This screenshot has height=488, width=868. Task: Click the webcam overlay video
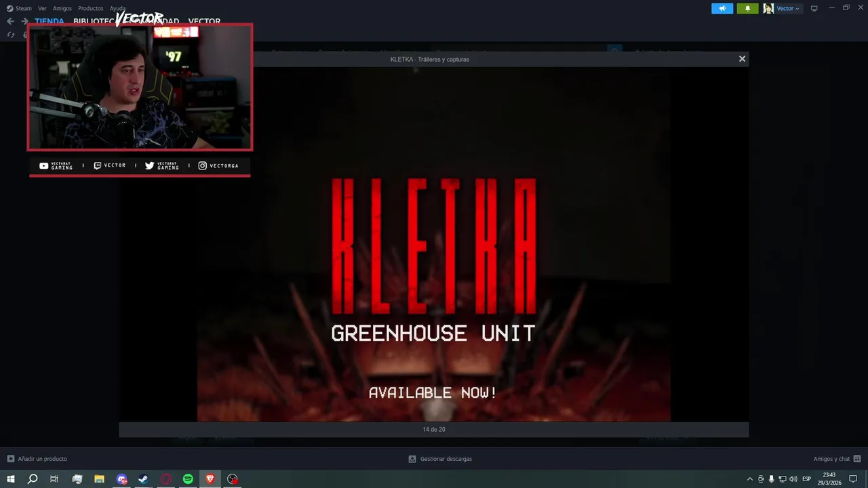tap(140, 87)
